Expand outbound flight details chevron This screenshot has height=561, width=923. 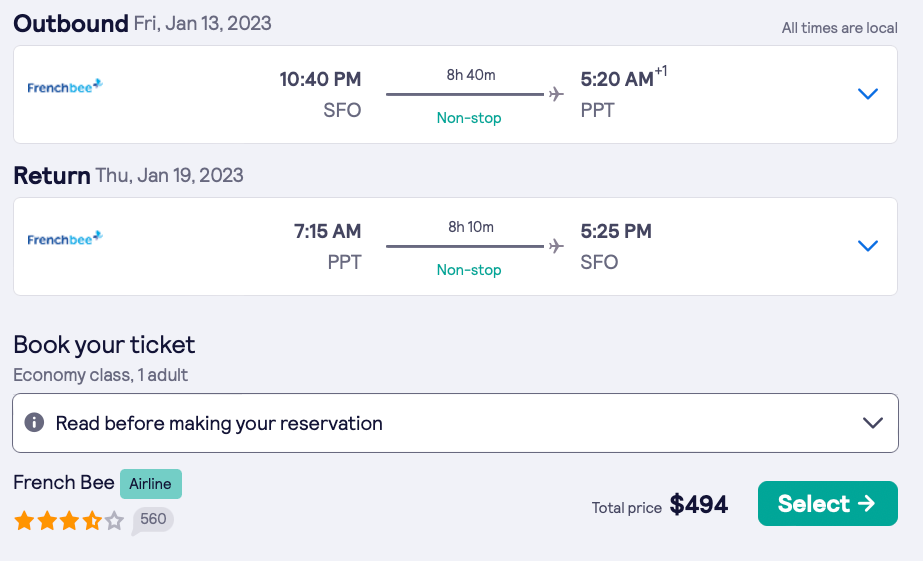click(868, 94)
